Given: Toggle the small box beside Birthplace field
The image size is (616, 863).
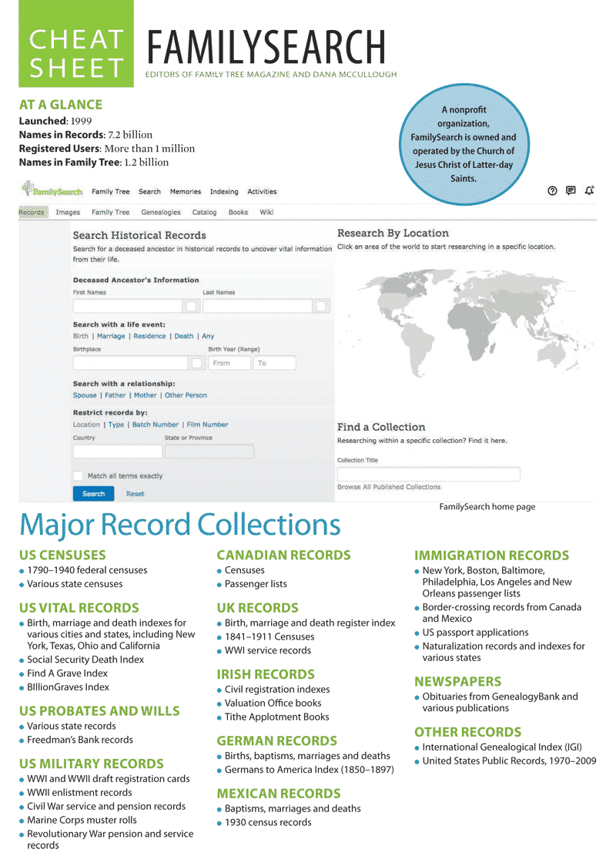Looking at the screenshot, I should pos(197,363).
